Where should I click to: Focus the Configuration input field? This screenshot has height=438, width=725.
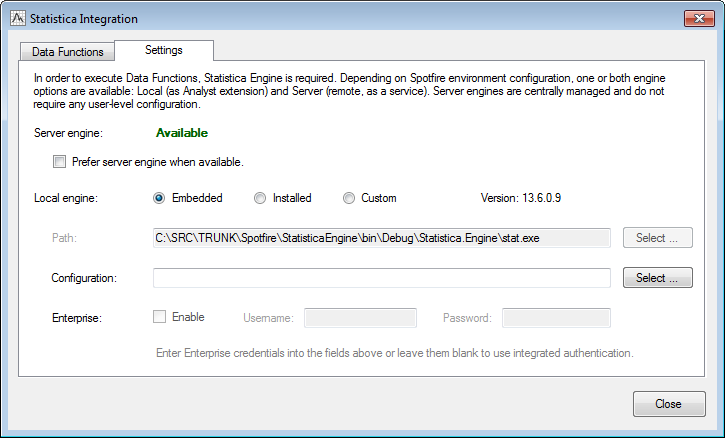point(381,278)
